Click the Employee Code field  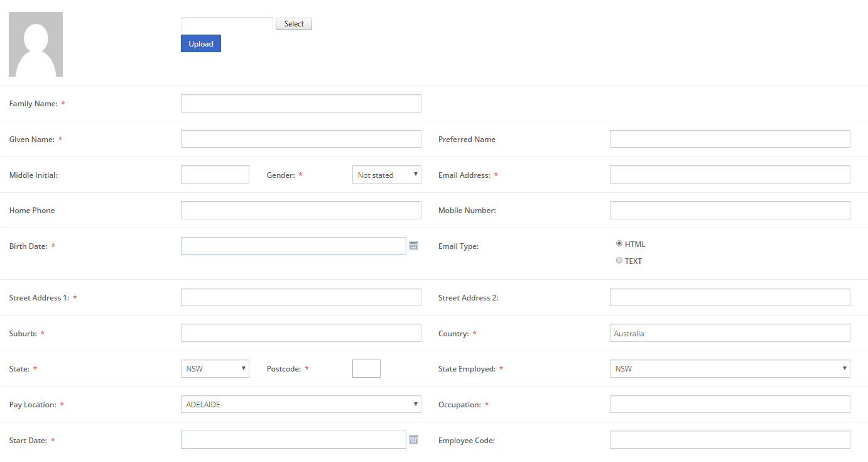coord(730,440)
